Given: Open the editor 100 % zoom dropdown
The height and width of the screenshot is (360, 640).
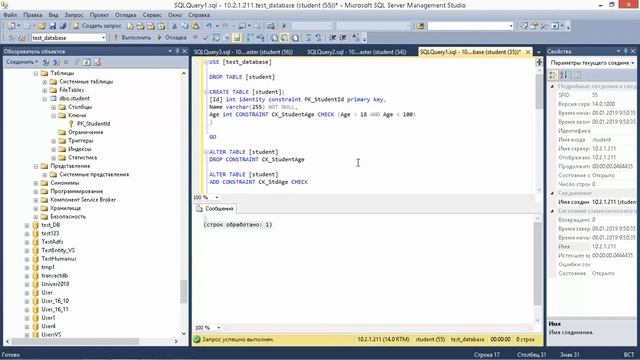Looking at the screenshot, I should click(x=217, y=197).
